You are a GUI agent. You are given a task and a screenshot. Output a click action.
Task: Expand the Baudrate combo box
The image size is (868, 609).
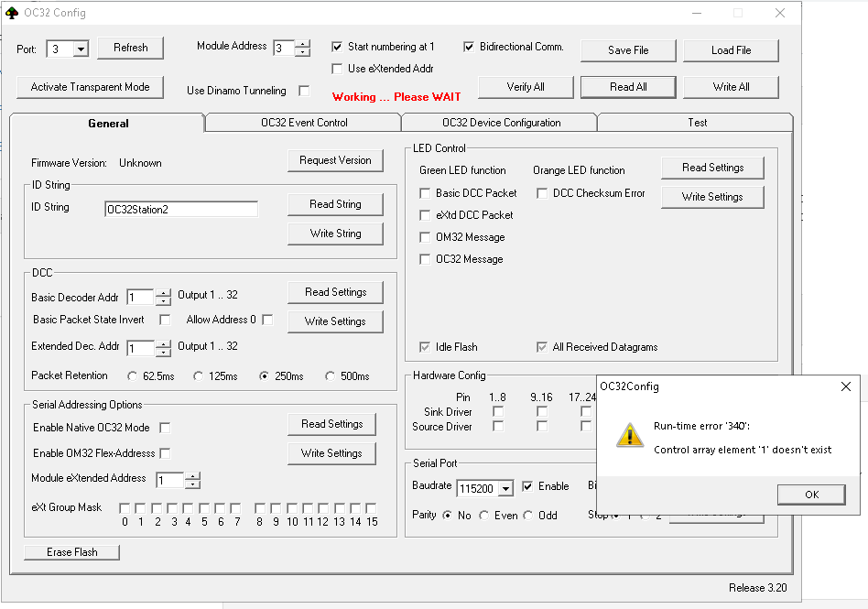point(505,489)
